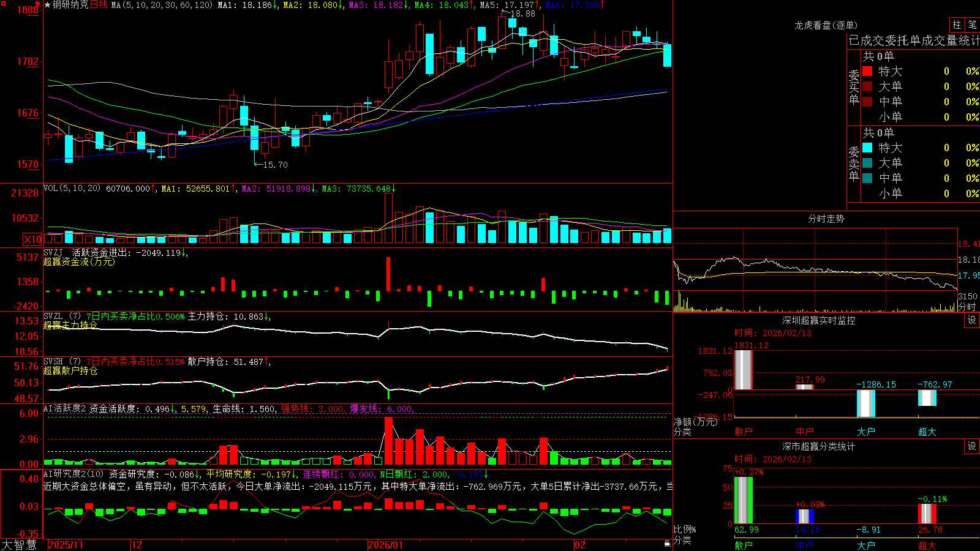Image resolution: width=980 pixels, height=551 pixels.
Task: Click the AI研究度2(10) indicator name
Action: coord(73,474)
